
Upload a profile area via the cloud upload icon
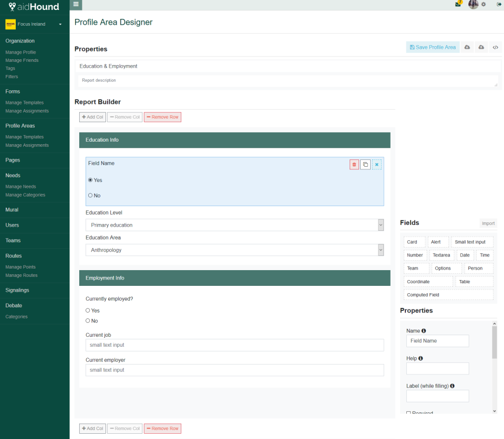tap(481, 47)
